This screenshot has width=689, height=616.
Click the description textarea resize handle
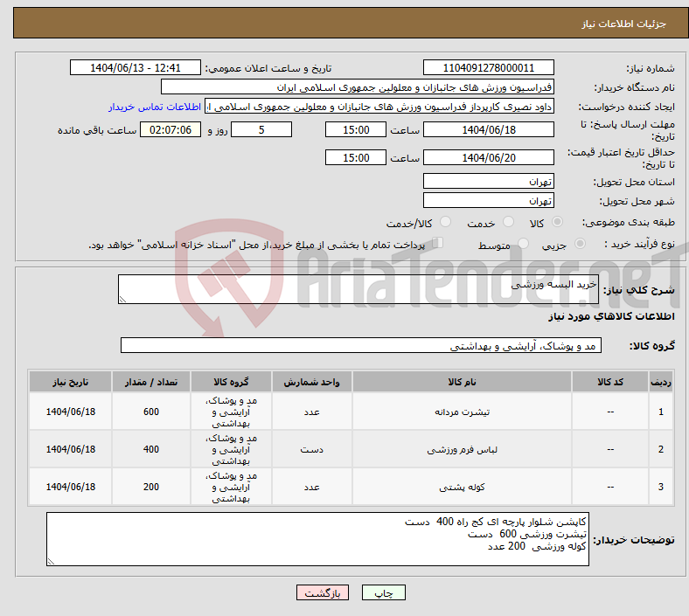click(122, 300)
